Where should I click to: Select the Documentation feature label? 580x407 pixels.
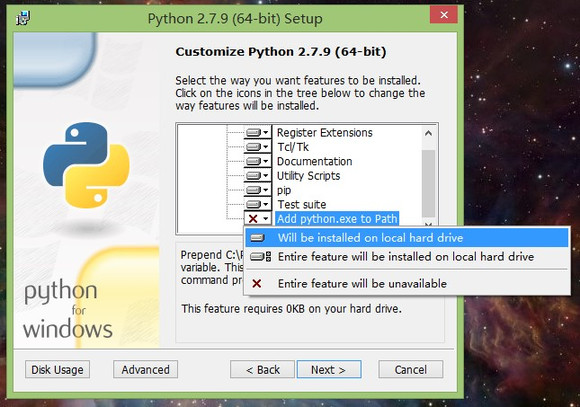pyautogui.click(x=314, y=161)
